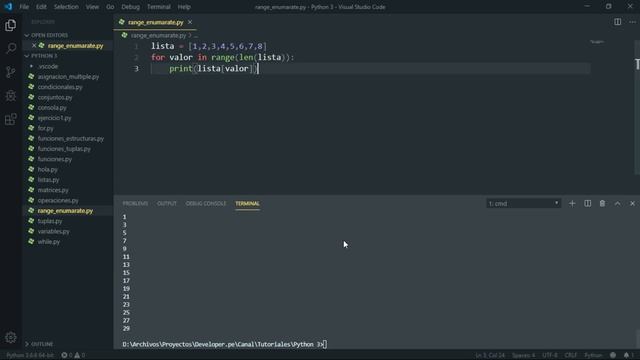Select the range_enumarate.py editor tab
The image size is (640, 360).
click(156, 22)
